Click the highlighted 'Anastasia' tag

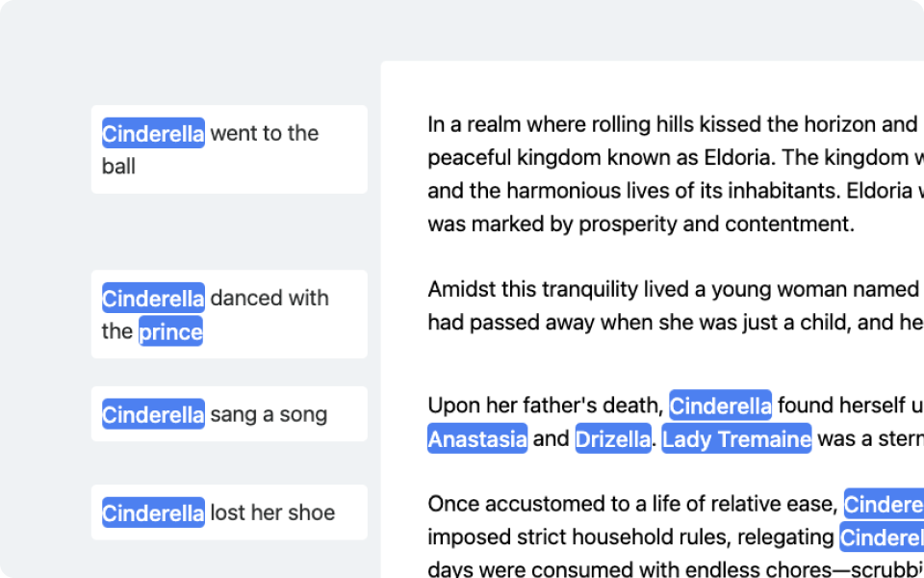[477, 439]
